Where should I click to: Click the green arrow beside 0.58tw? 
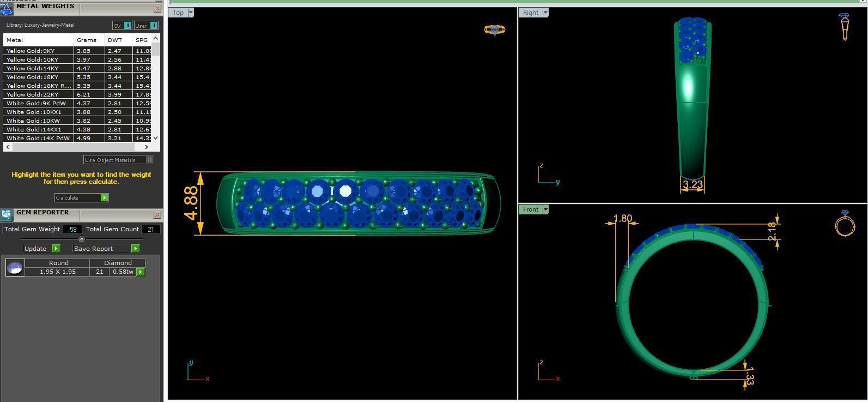[141, 272]
